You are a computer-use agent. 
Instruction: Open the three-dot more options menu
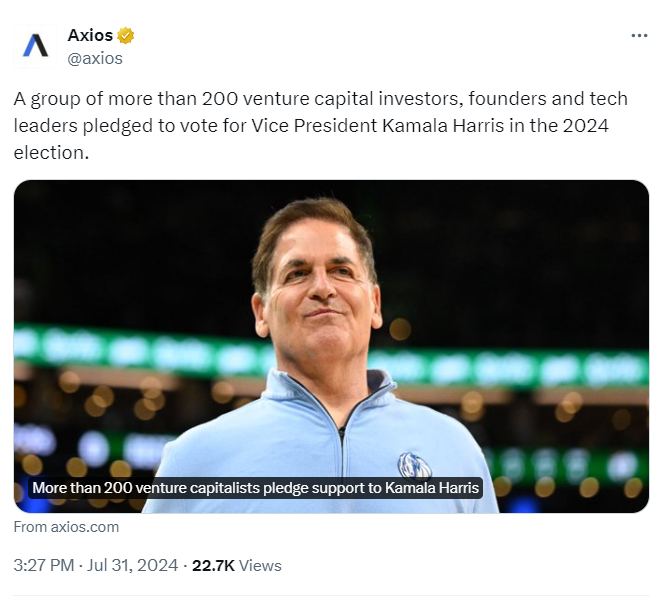[639, 36]
